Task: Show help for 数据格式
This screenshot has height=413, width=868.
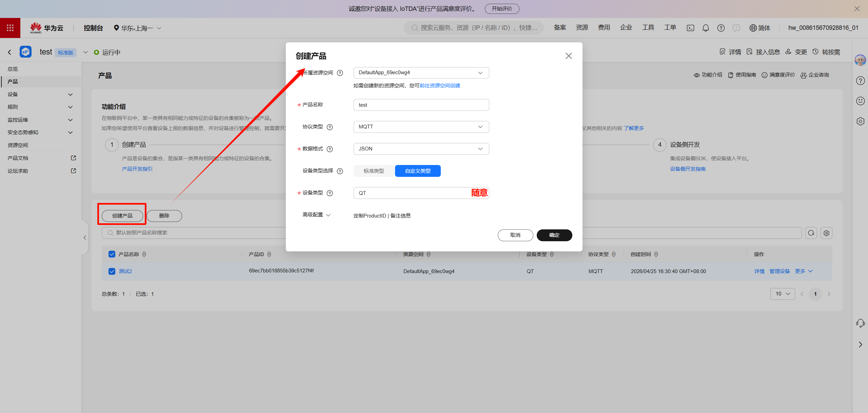Action: tap(330, 149)
